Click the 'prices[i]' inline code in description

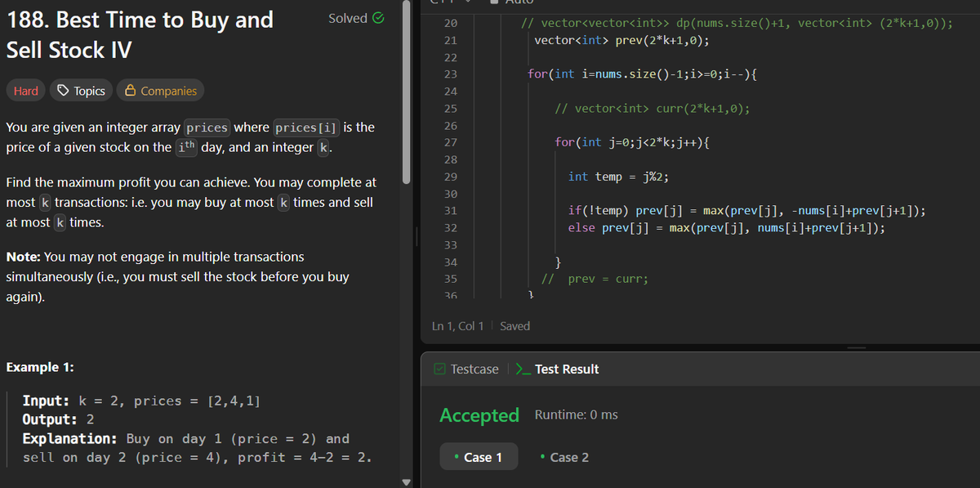click(x=307, y=128)
